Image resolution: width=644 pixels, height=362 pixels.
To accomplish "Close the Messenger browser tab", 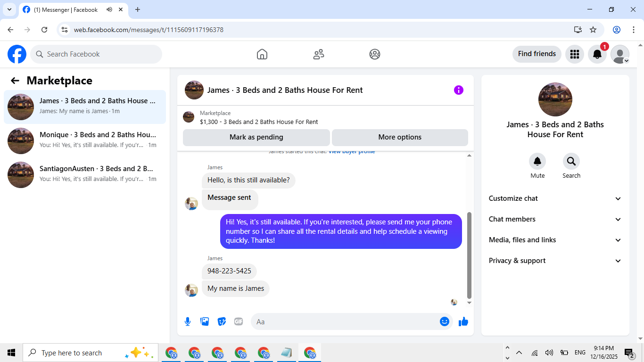I will [121, 9].
